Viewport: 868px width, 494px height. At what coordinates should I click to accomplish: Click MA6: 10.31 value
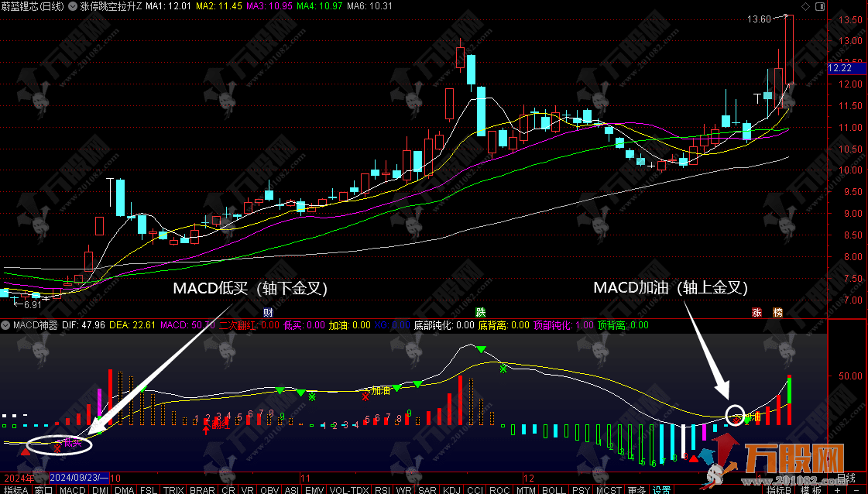pos(370,7)
